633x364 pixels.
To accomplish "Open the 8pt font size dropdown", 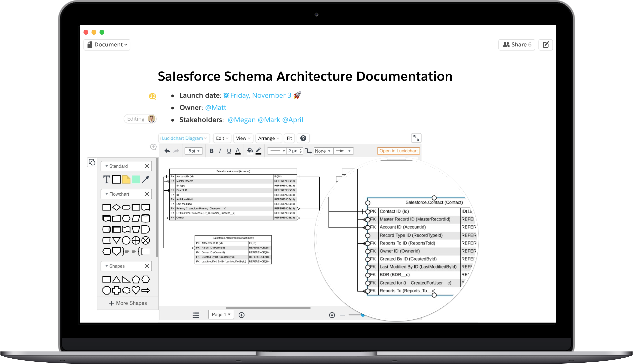I will tap(194, 151).
